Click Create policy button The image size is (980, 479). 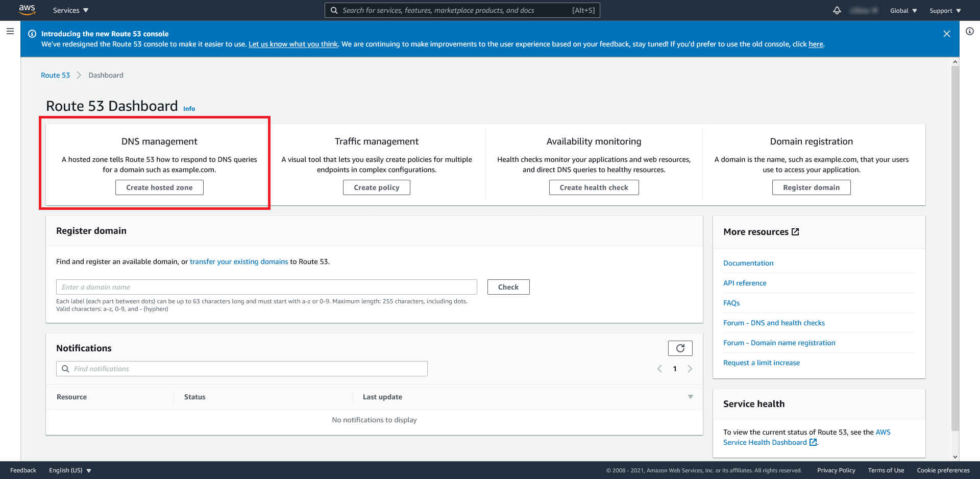377,187
